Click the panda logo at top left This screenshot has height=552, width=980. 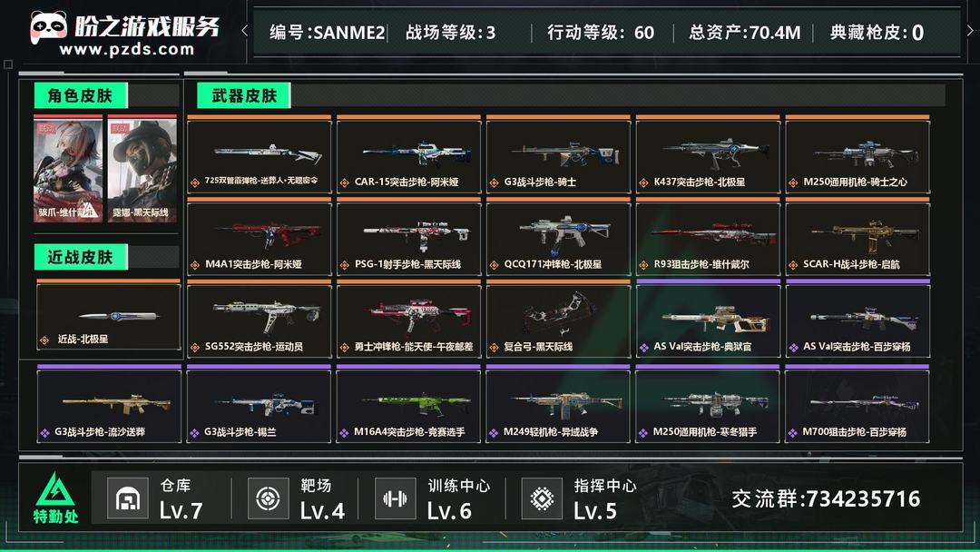48,27
